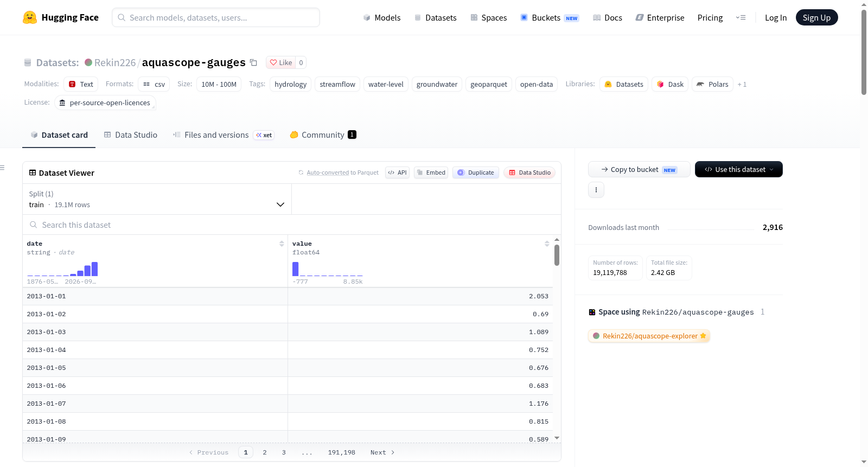Filter by the groundwater tag

pyautogui.click(x=437, y=84)
